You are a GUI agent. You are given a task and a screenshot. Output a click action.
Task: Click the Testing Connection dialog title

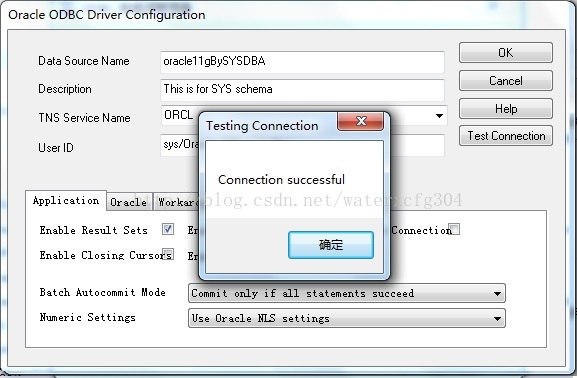pos(262,126)
